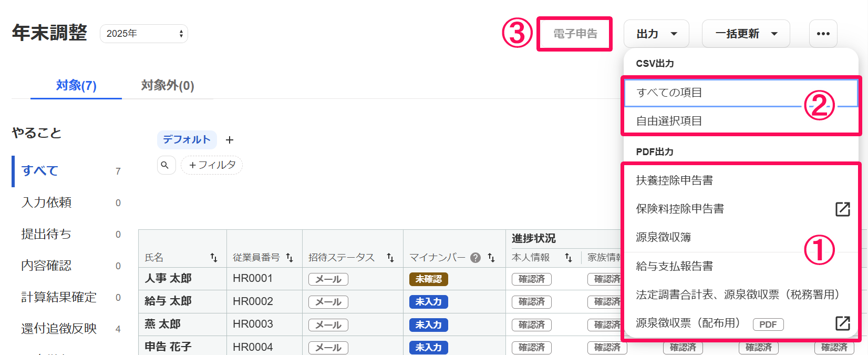Select すべて in やること list
Screen dimensions: 868x355
[67, 171]
